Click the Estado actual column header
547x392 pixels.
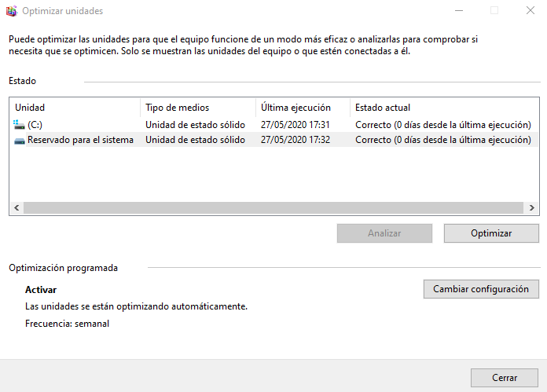[383, 108]
